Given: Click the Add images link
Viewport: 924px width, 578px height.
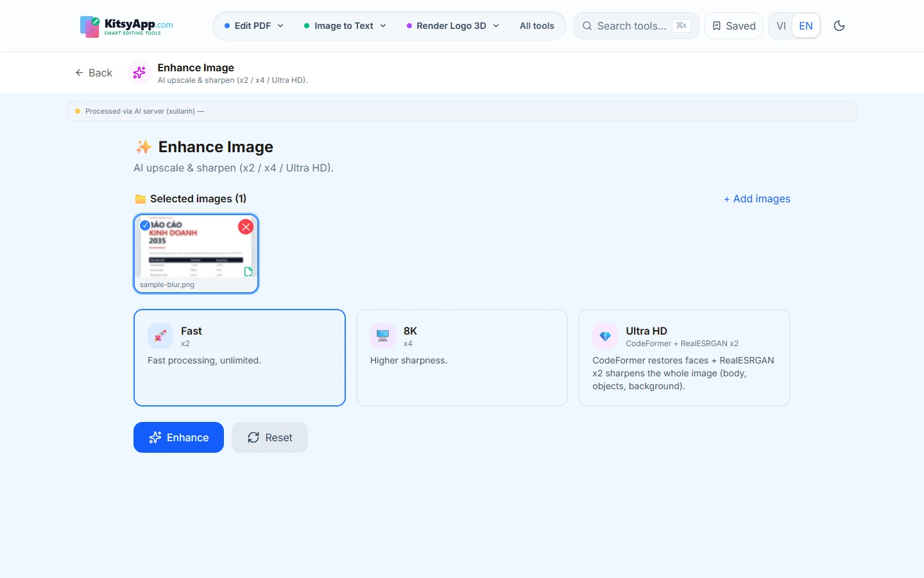Looking at the screenshot, I should (x=757, y=199).
